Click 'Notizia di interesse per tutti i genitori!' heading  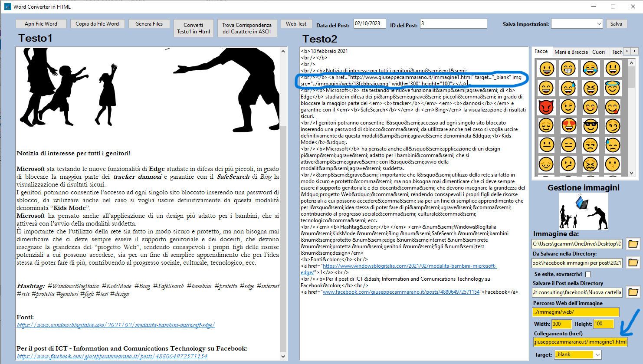tap(73, 153)
